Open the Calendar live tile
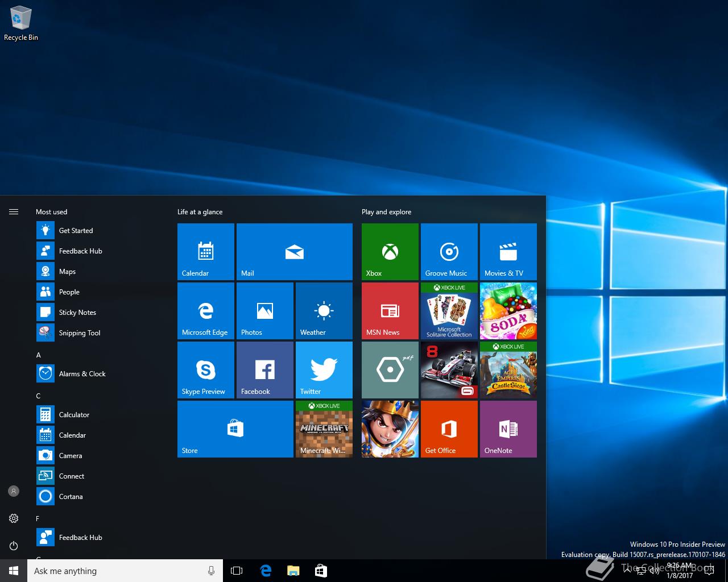This screenshot has width=728, height=582. [x=206, y=252]
